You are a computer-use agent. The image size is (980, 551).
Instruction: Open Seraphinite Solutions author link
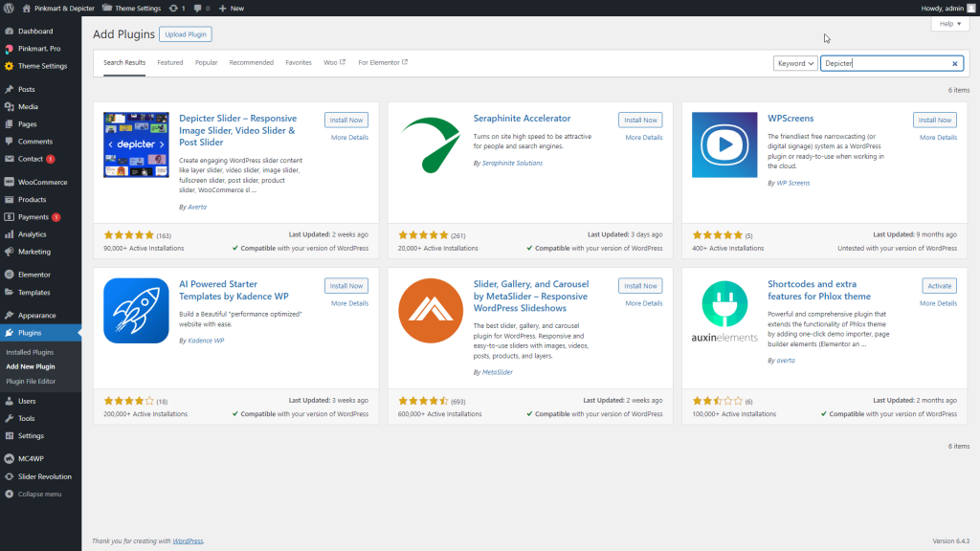[x=512, y=163]
